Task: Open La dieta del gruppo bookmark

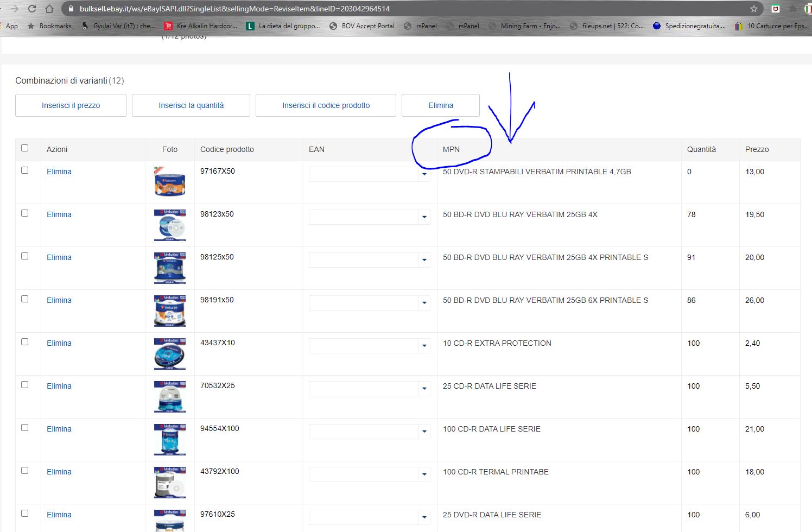Action: pos(283,26)
